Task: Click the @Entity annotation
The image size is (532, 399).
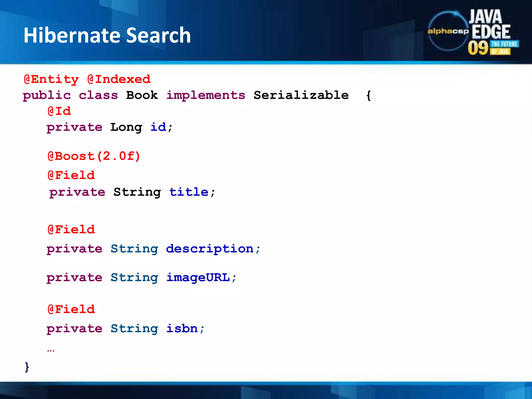Action: pyautogui.click(x=51, y=79)
